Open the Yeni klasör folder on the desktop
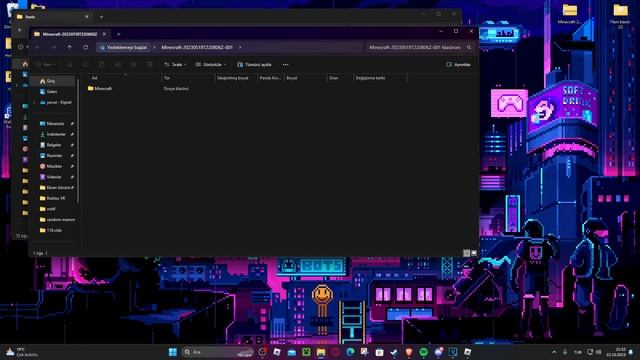This screenshot has width=640, height=360. (620, 15)
